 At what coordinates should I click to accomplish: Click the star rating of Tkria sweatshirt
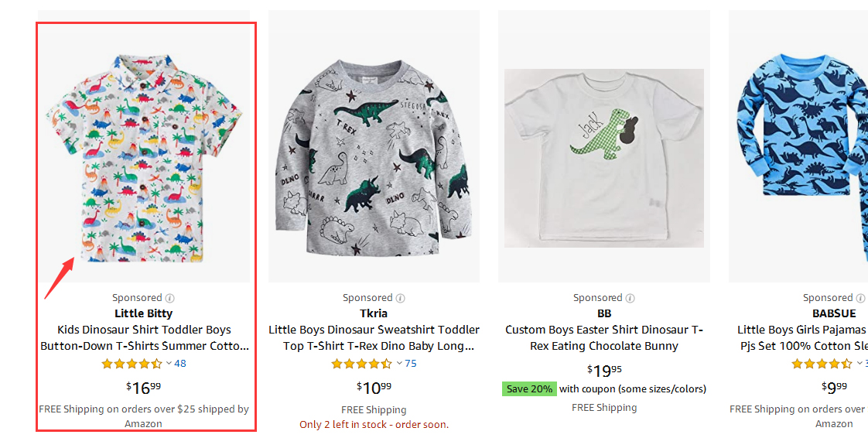point(362,364)
